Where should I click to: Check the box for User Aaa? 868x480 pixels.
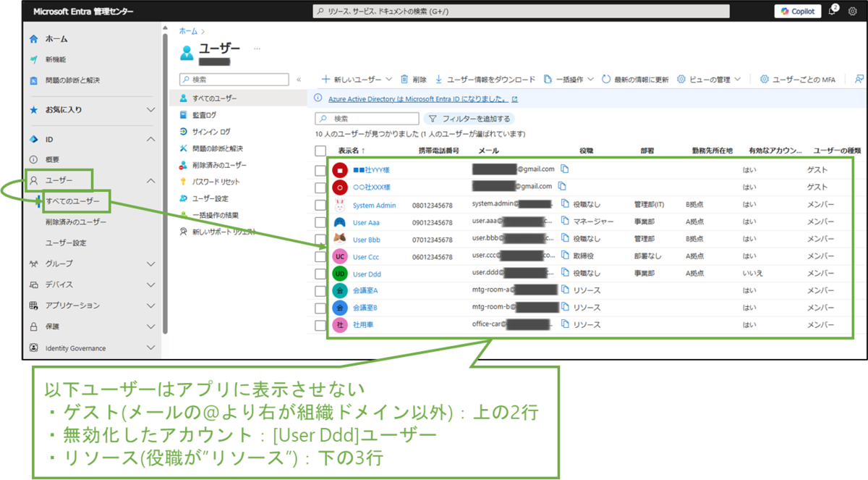(x=320, y=222)
